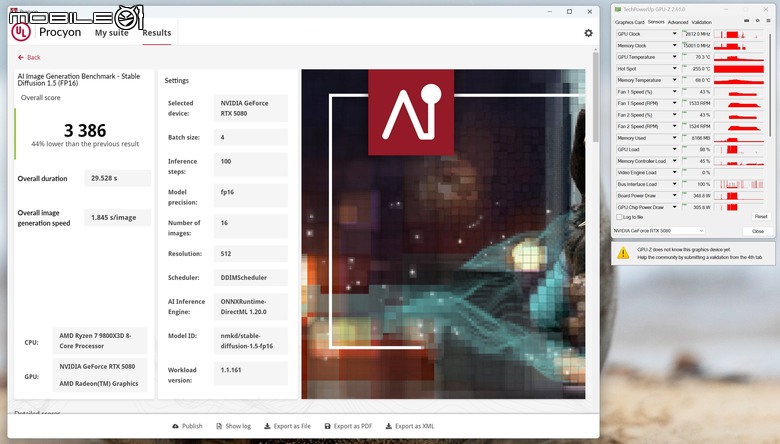The height and width of the screenshot is (444, 780).
Task: Click the workload version 1.1.161
Action: (x=251, y=372)
